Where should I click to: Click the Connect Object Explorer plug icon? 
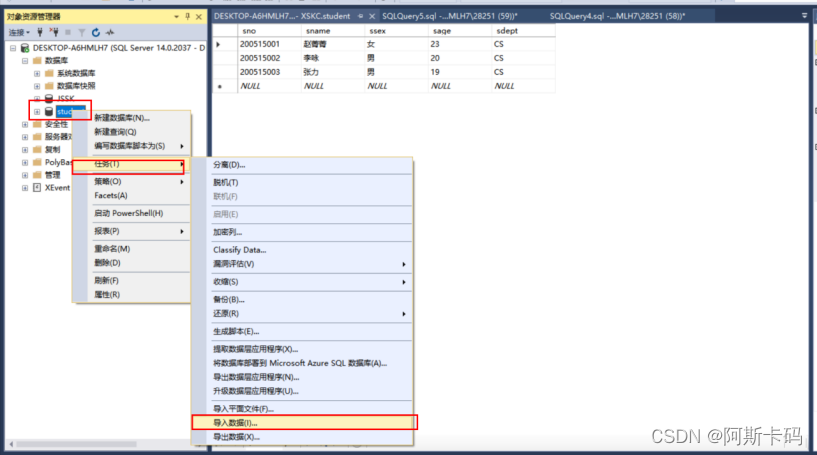(x=40, y=32)
